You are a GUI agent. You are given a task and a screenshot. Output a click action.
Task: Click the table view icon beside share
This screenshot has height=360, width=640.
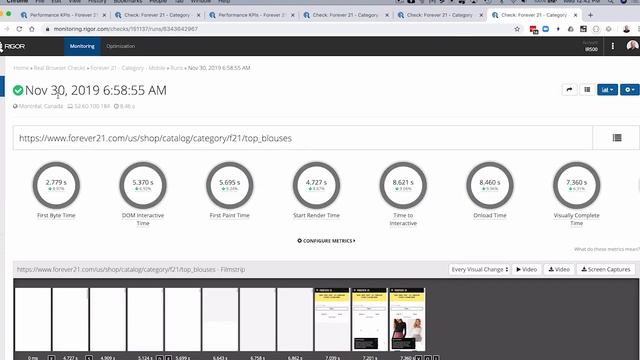pyautogui.click(x=587, y=90)
